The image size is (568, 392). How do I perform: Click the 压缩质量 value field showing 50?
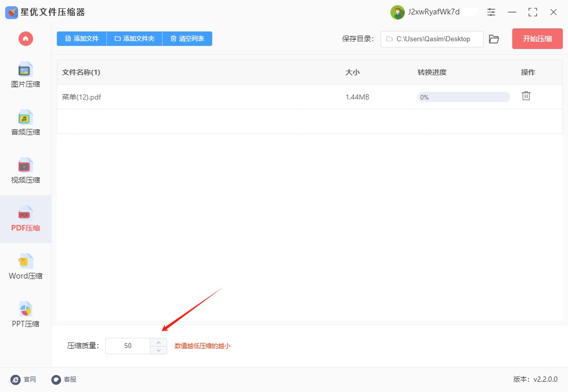pos(128,346)
